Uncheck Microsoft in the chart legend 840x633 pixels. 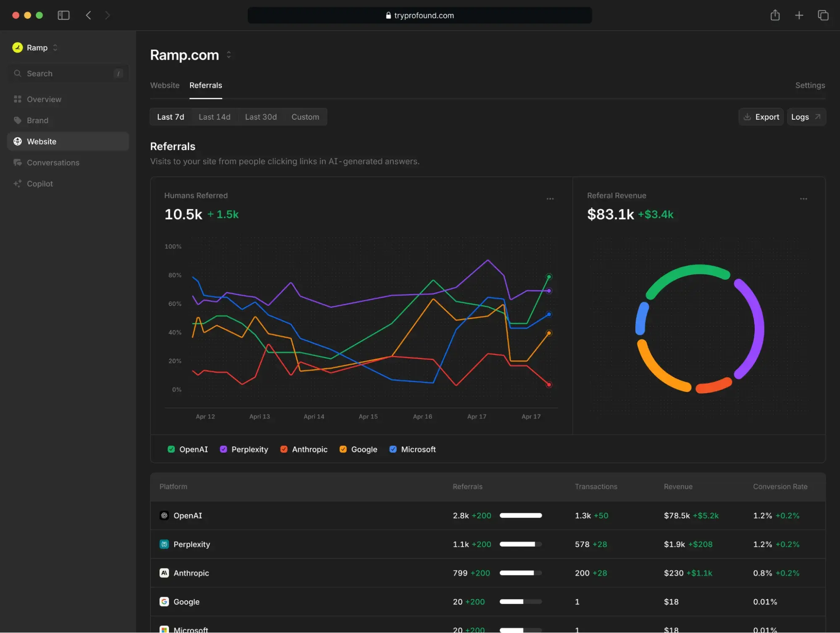(x=393, y=449)
